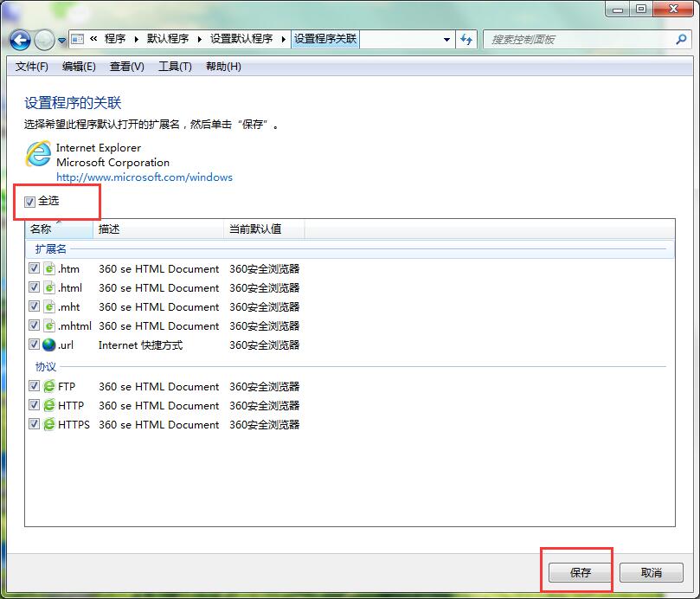Click the 'Internet 快捷方式' description
The height and width of the screenshot is (599, 700).
click(x=141, y=345)
